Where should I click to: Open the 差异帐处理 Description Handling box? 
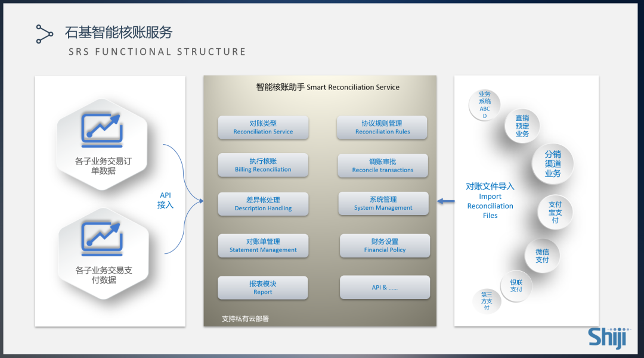point(264,204)
